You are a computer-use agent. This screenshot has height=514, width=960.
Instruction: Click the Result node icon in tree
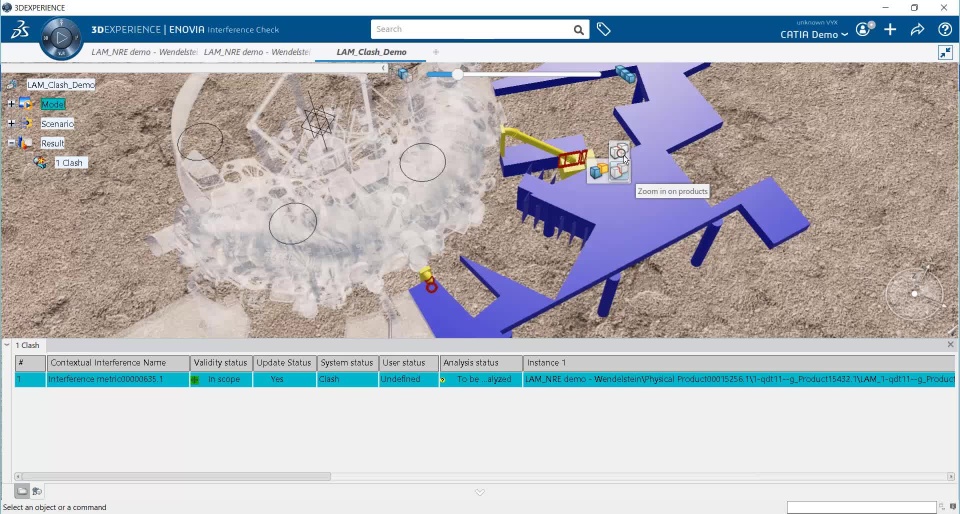point(26,143)
